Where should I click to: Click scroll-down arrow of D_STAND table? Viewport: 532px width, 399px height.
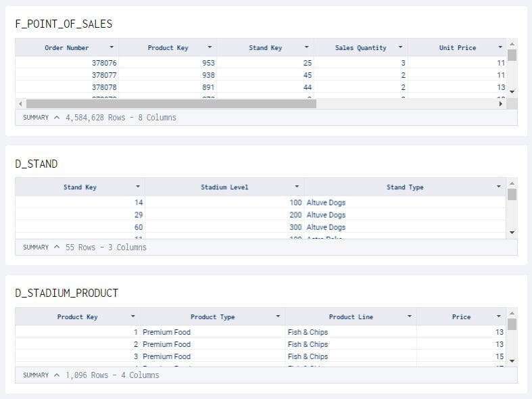[x=512, y=233]
